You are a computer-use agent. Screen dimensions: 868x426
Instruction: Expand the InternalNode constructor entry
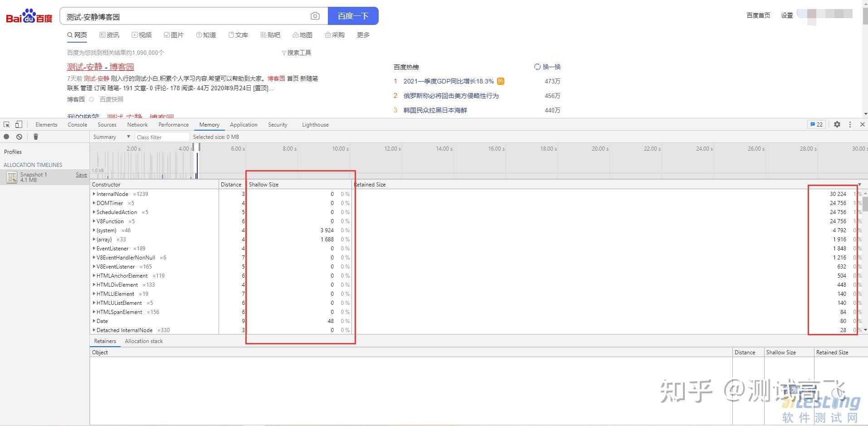[94, 194]
